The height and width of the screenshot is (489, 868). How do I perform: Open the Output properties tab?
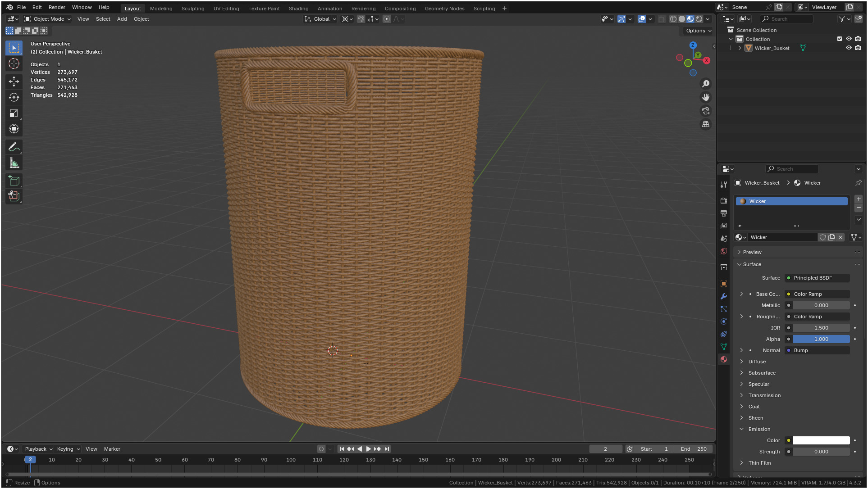pos(724,213)
